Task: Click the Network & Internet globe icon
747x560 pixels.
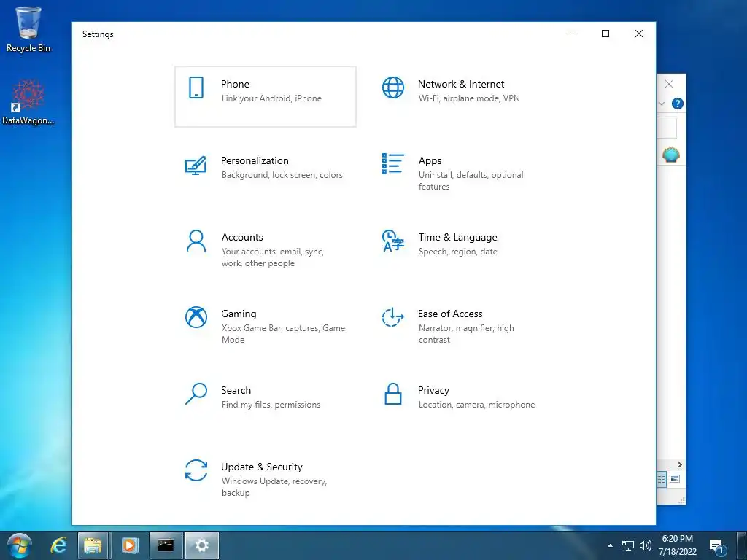Action: coord(393,87)
